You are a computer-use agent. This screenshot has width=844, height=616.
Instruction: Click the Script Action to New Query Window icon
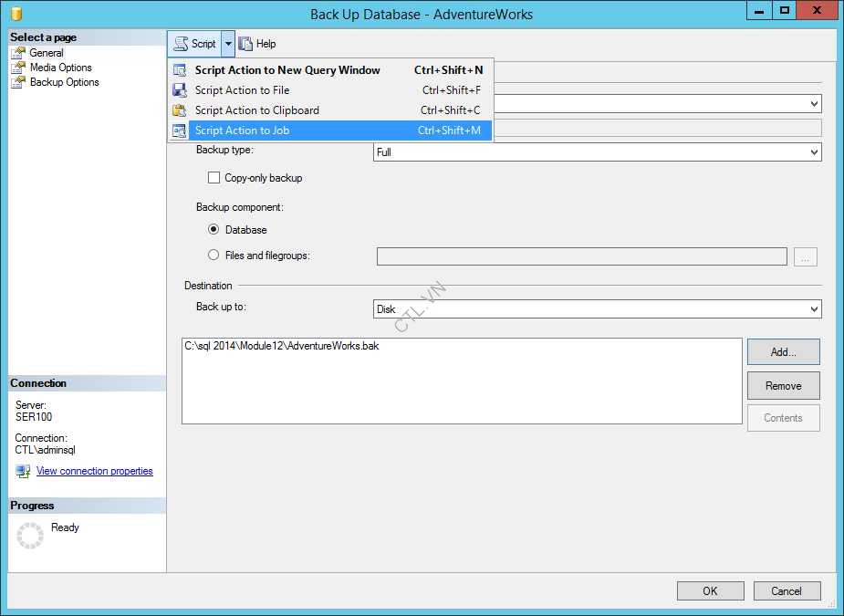(179, 69)
